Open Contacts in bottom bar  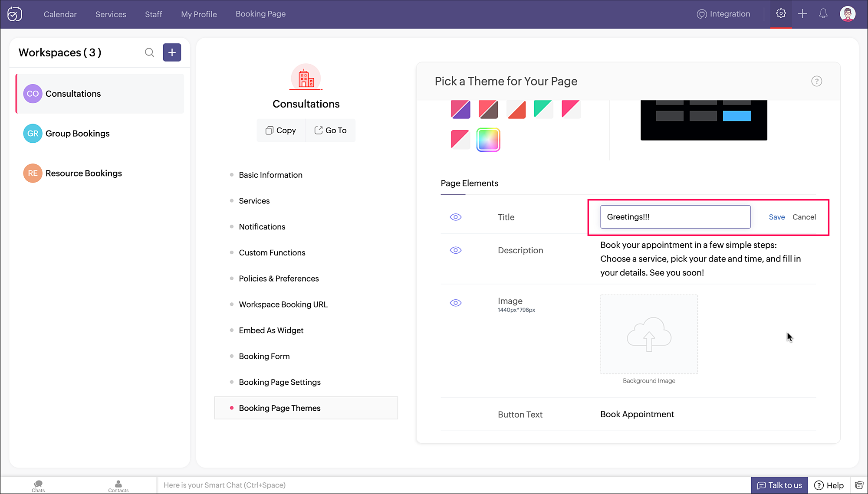coord(118,486)
